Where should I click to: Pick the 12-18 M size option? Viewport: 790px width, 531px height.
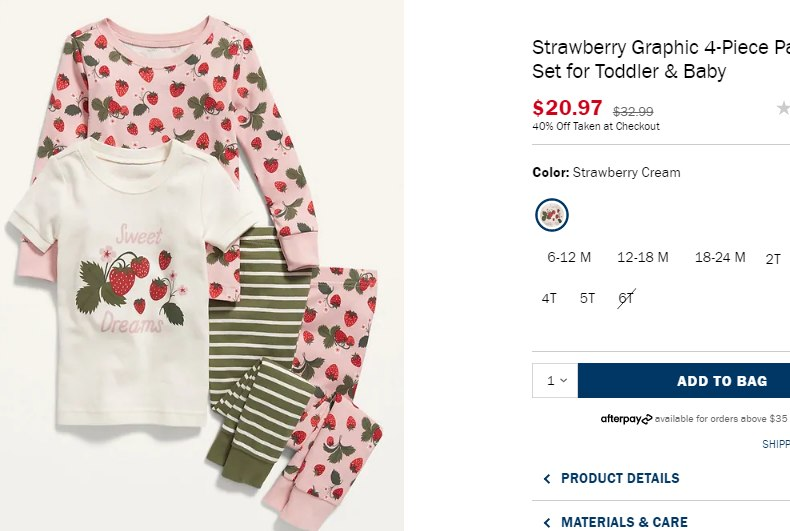[x=642, y=258]
